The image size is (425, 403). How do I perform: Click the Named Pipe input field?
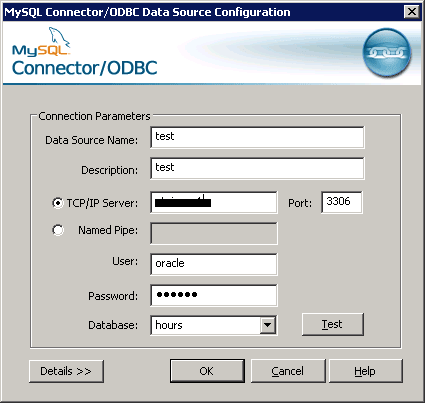coord(213,233)
